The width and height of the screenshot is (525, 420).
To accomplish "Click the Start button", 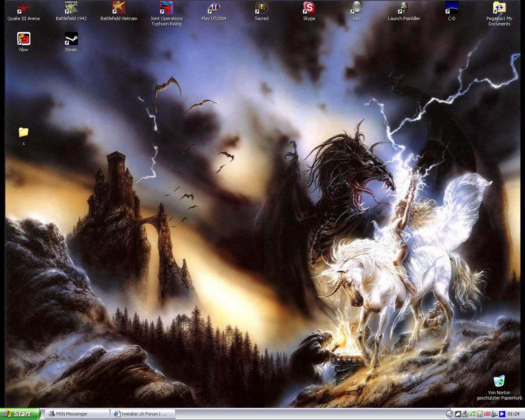I will (20, 414).
